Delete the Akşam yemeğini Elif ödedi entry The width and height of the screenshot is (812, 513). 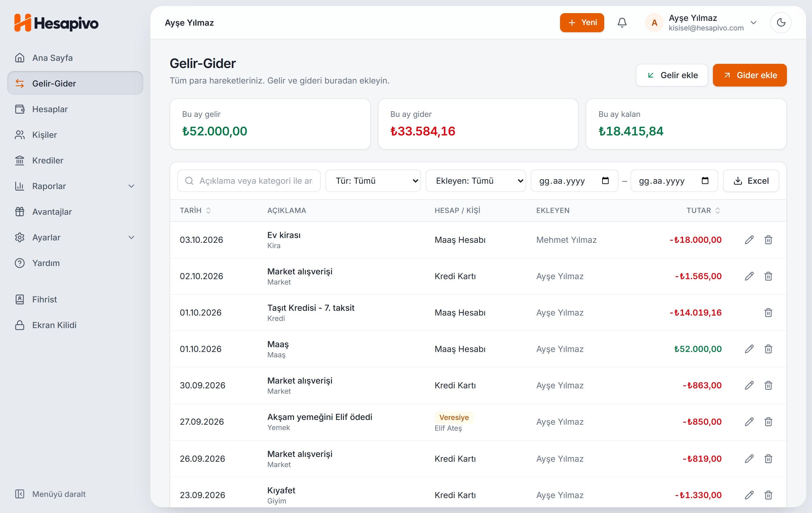pos(768,422)
